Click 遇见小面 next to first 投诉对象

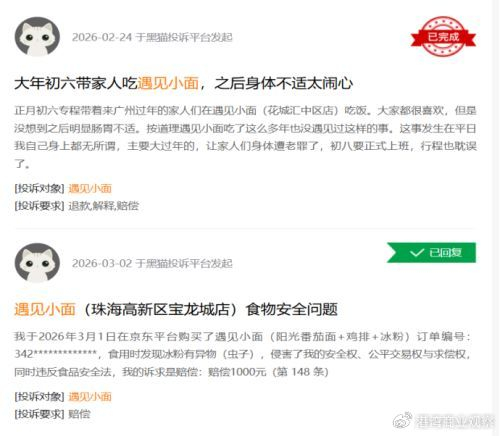coord(90,188)
